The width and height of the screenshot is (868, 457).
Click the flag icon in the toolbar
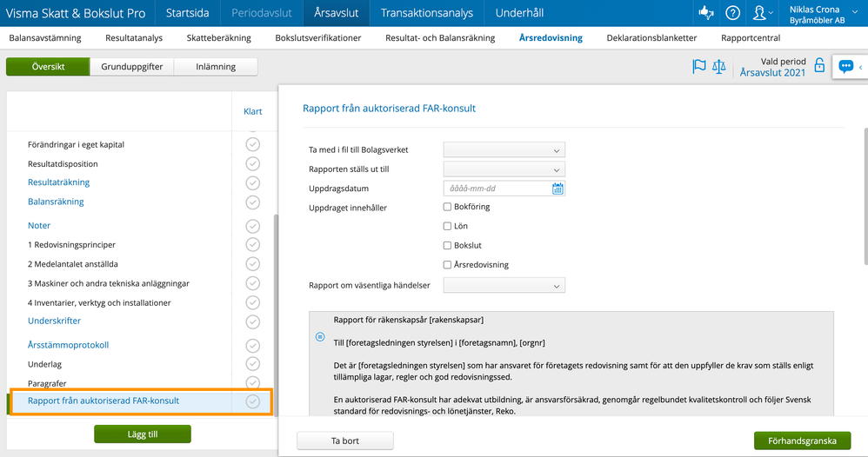tap(698, 67)
